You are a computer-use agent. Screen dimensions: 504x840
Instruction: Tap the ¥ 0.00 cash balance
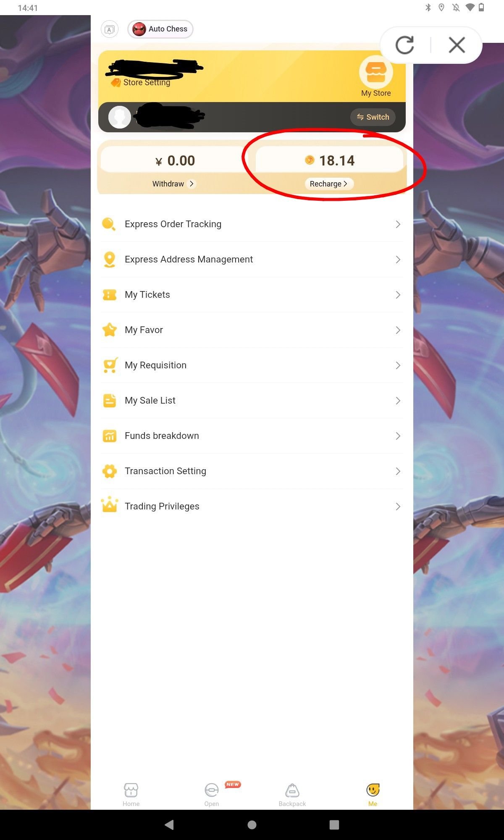click(175, 160)
